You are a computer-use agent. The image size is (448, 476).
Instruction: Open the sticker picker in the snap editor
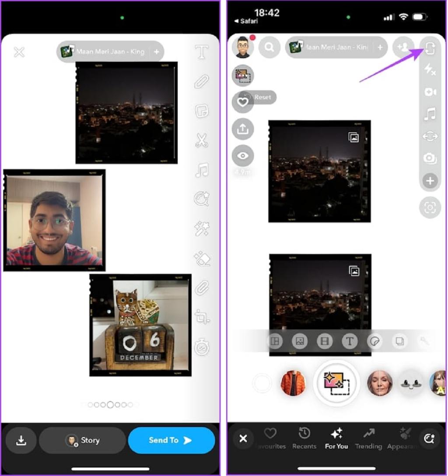[x=202, y=111]
